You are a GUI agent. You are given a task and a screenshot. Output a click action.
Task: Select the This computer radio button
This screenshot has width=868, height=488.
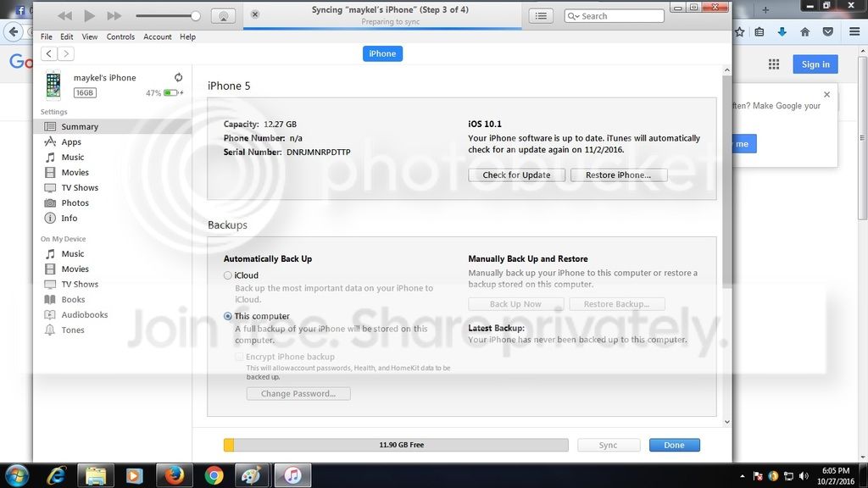228,316
